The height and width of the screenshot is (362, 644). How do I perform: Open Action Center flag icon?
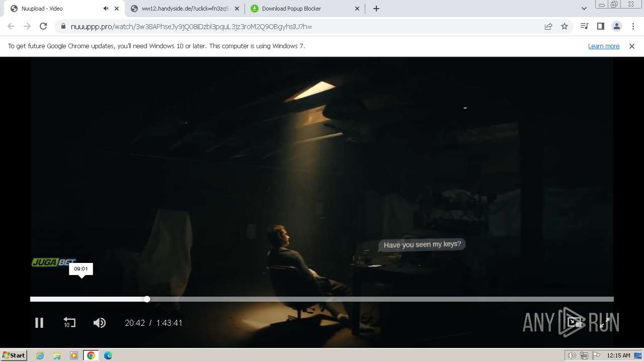596,355
